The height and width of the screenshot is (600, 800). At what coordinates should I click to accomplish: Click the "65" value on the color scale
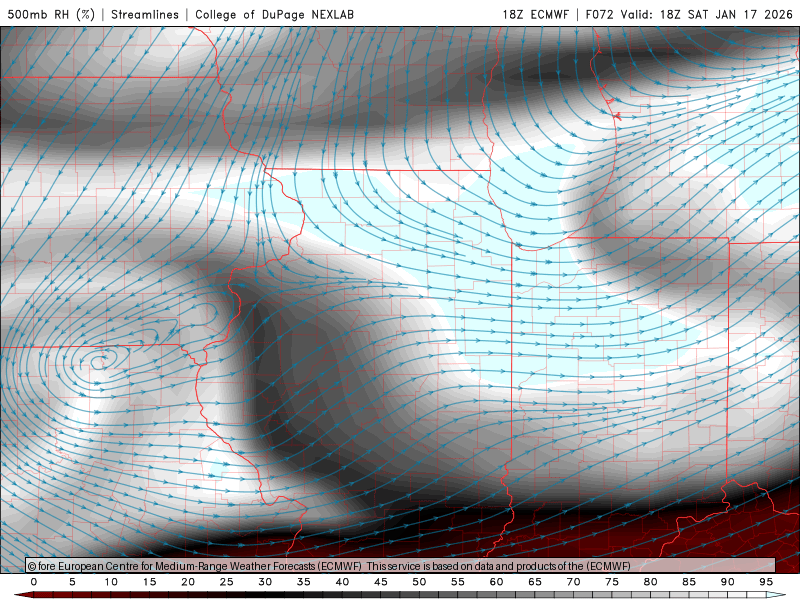click(x=535, y=582)
